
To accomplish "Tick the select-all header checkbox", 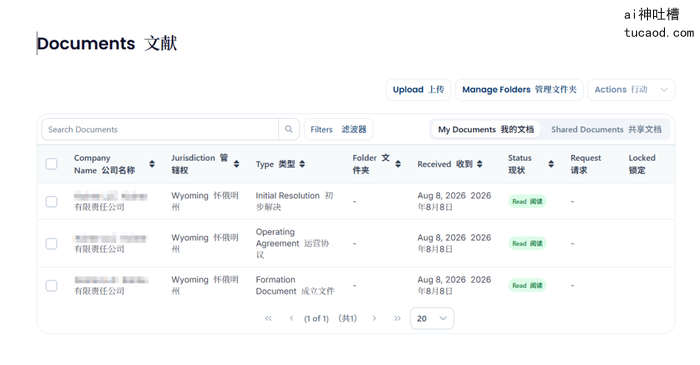I will (51, 164).
